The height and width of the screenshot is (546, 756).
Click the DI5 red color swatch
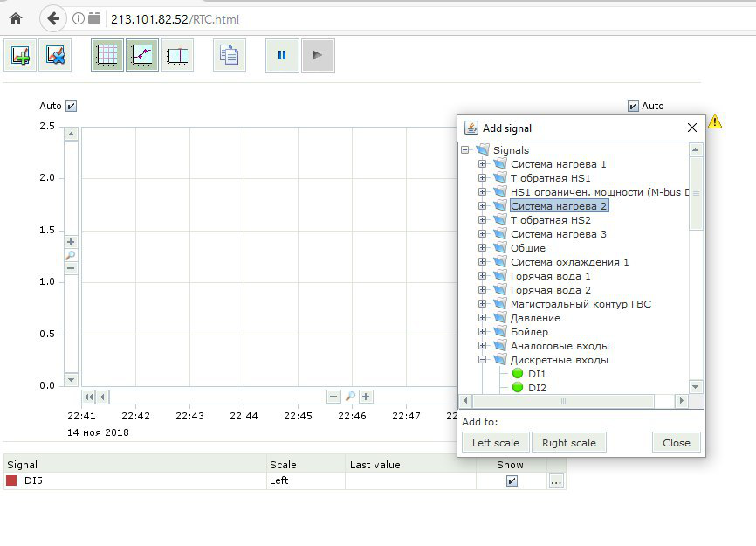11,480
